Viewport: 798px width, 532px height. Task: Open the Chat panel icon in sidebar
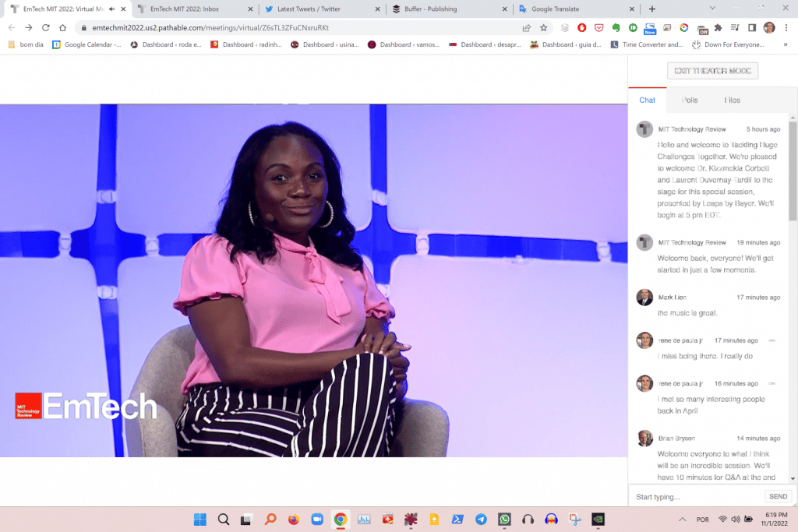pos(647,100)
